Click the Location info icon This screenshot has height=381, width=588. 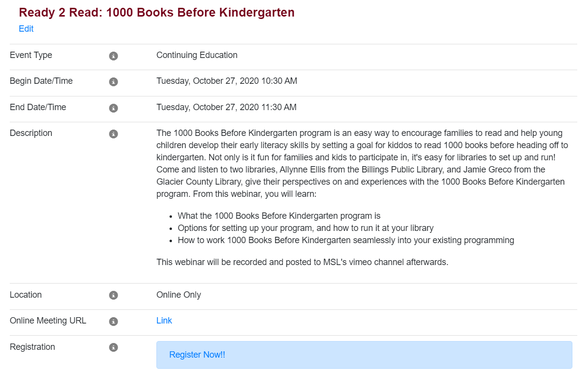pos(114,295)
